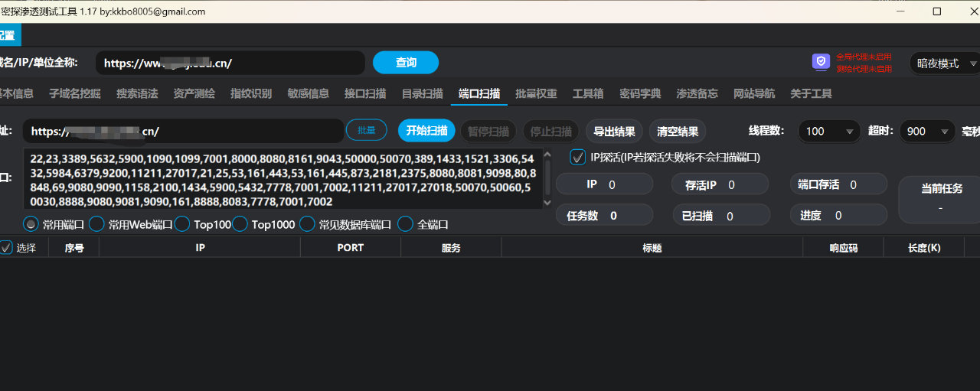This screenshot has width=980, height=391.
Task: Select the 全端口 radio button
Action: [x=405, y=224]
